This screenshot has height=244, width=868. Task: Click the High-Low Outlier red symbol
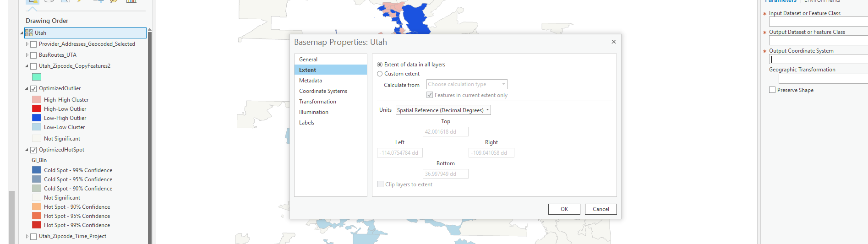click(x=37, y=109)
